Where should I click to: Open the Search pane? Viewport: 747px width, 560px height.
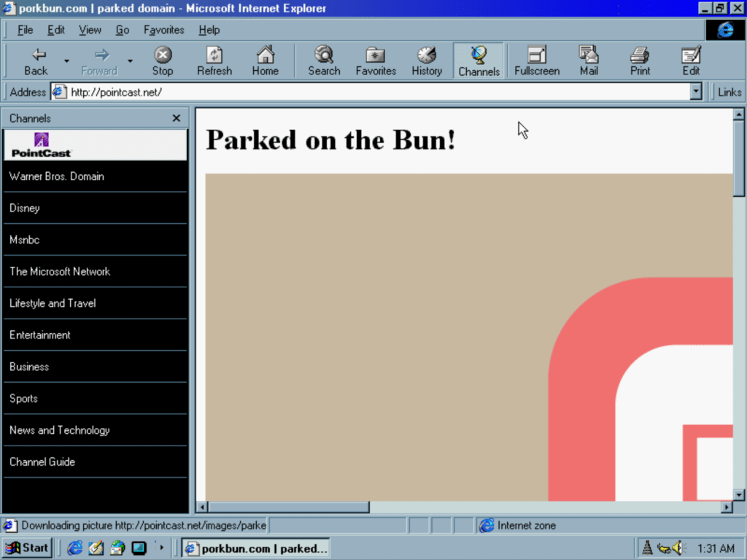point(324,61)
